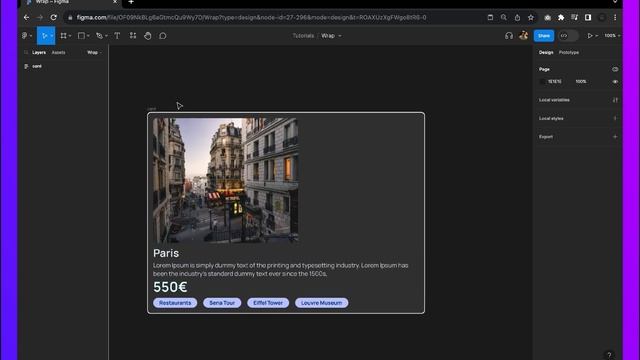Switch to the Design tab
Image resolution: width=640 pixels, height=360 pixels.
[x=546, y=53]
